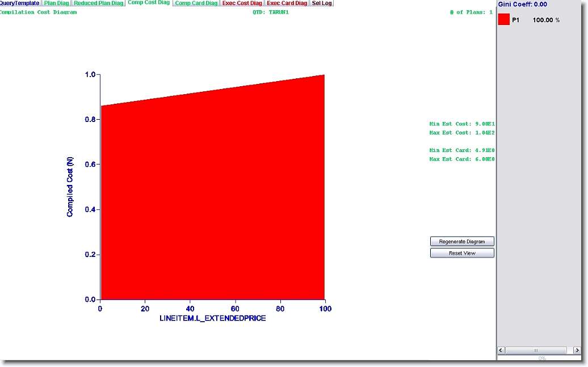Click the Compiled Cost (N) axis label
This screenshot has width=588, height=367.
coord(70,187)
